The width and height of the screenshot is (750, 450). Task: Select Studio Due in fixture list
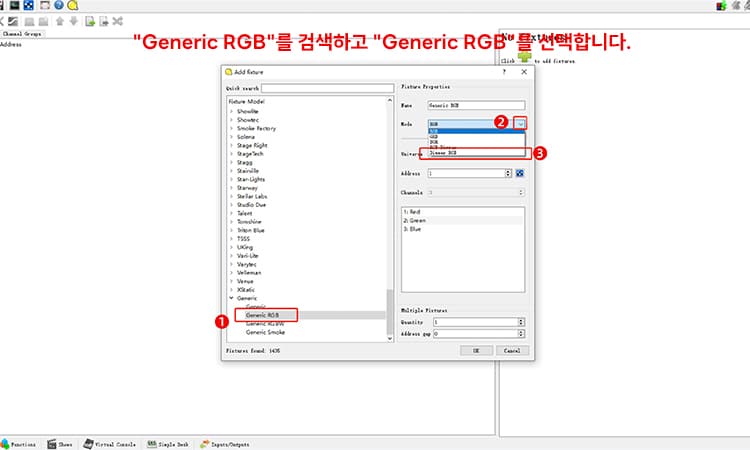(252, 205)
